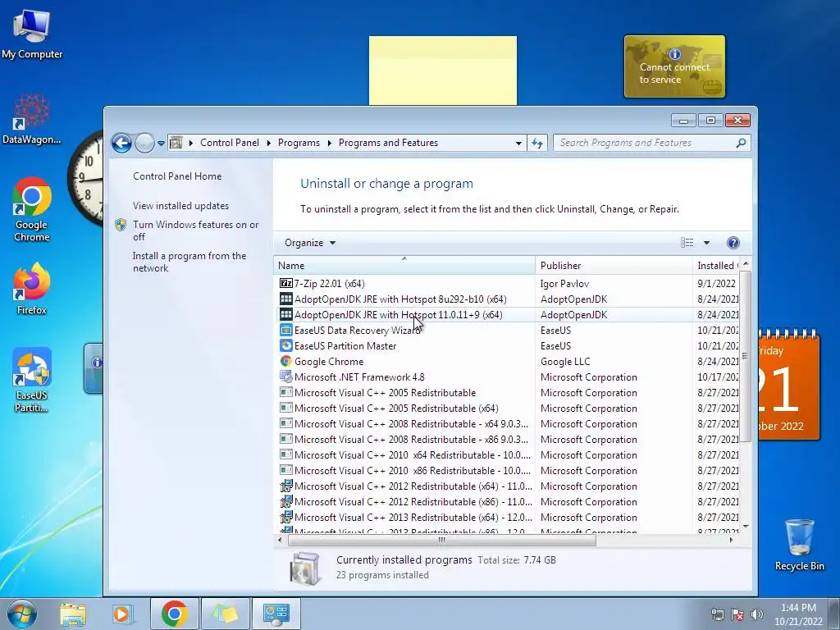
Task: Click Sticky Notes taskbar button
Action: coord(225,614)
